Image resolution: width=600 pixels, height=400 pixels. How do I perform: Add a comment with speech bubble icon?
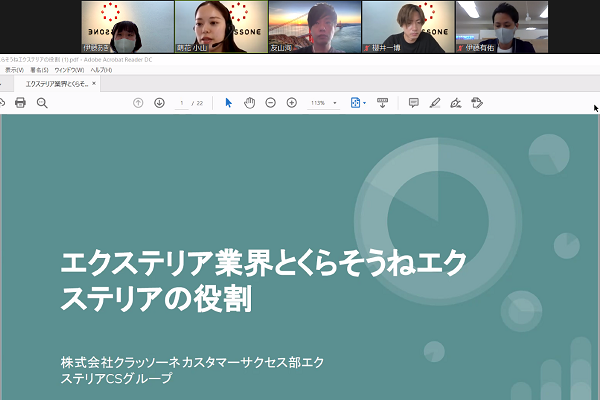click(414, 103)
